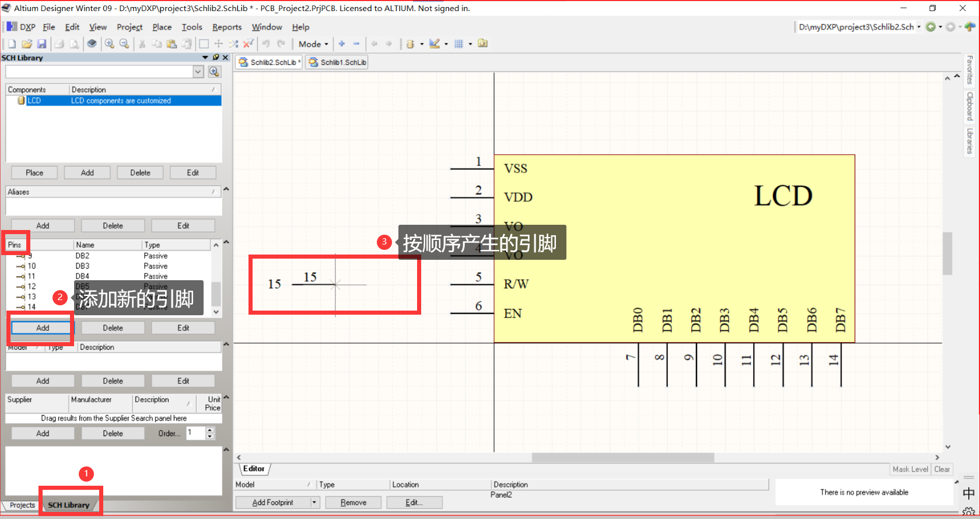The image size is (980, 519).
Task: Open a file via the folder icon
Action: (27, 44)
